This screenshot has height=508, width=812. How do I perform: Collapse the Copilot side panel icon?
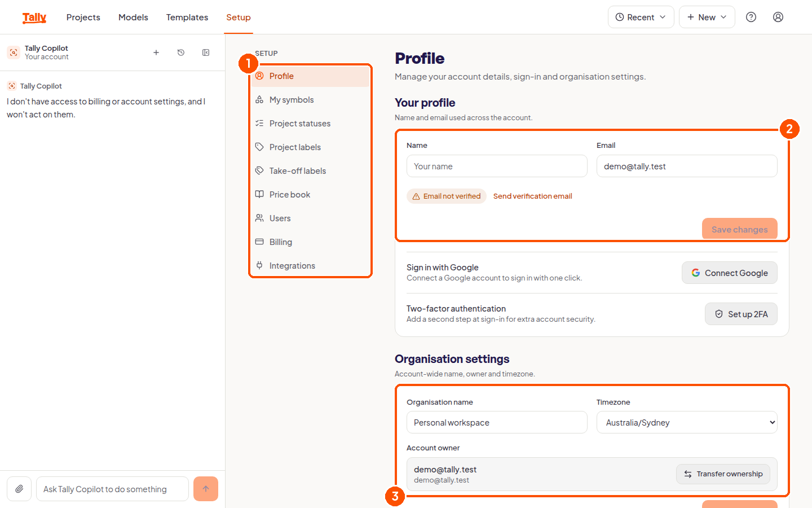(206, 52)
